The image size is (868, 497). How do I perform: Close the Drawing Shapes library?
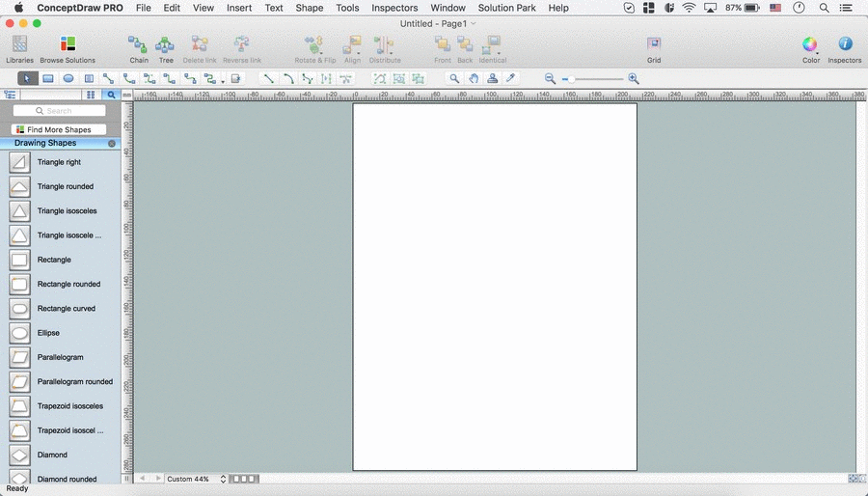click(112, 144)
